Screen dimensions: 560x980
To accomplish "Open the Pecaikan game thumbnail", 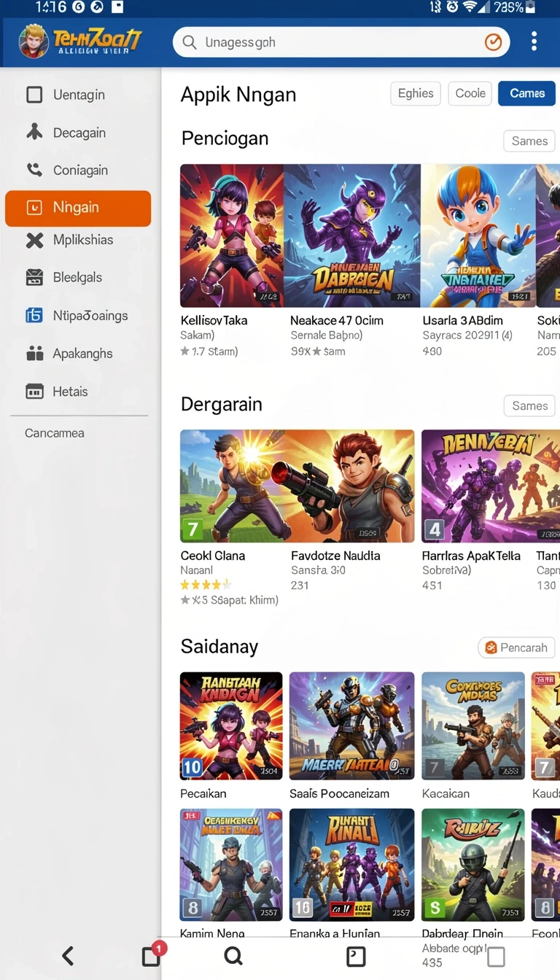I will pyautogui.click(x=231, y=726).
